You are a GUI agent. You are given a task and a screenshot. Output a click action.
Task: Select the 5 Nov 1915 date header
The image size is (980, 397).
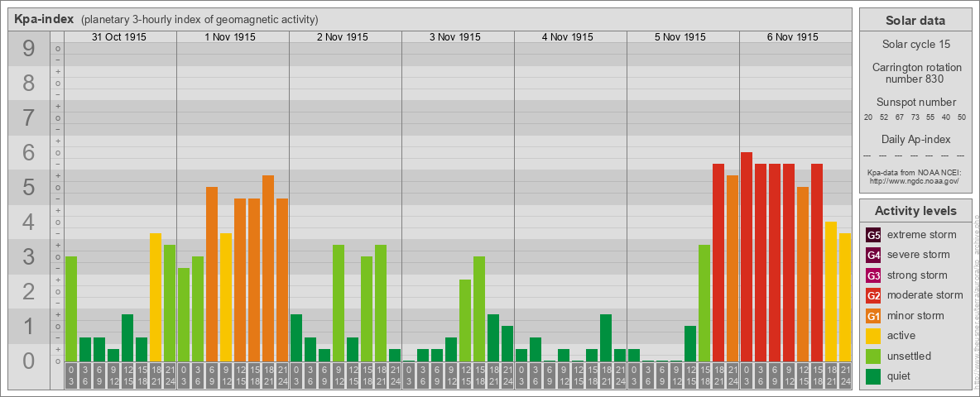pyautogui.click(x=681, y=37)
